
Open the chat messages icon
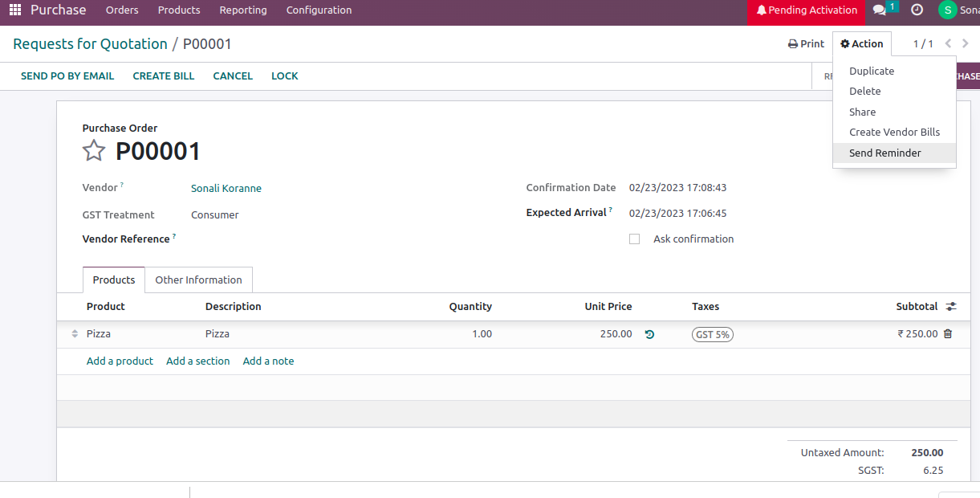tap(880, 10)
